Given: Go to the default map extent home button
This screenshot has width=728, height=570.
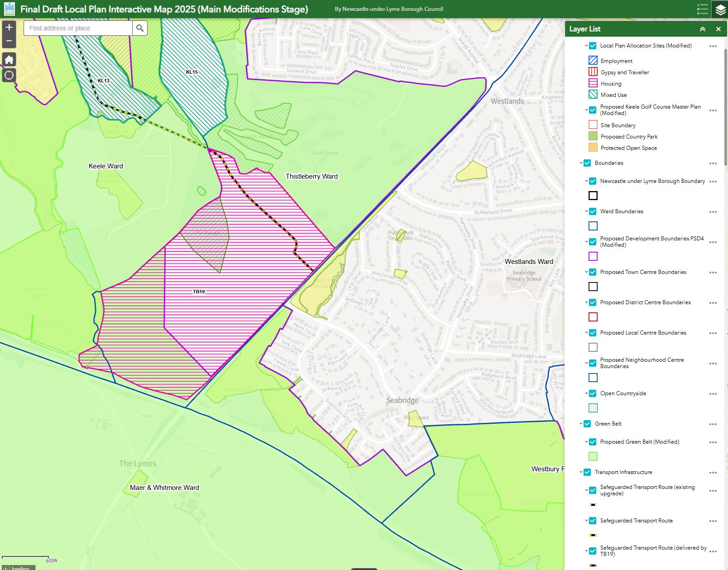Looking at the screenshot, I should pyautogui.click(x=9, y=59).
